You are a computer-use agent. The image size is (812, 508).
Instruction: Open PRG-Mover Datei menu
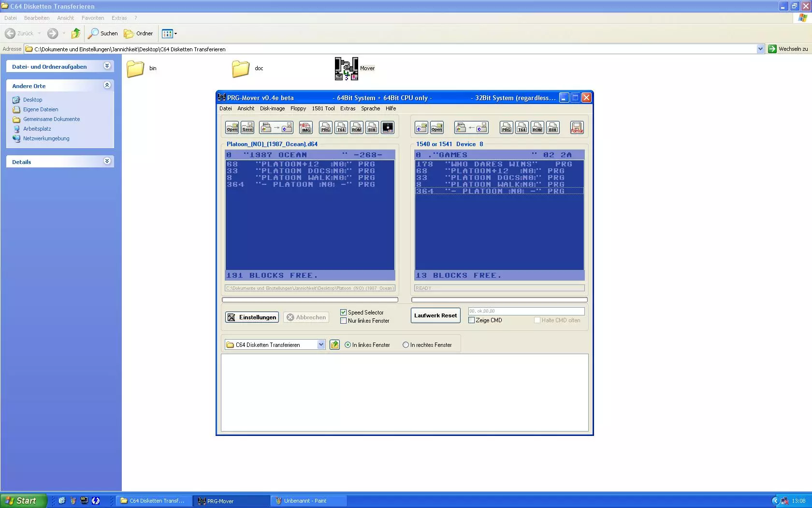(226, 108)
